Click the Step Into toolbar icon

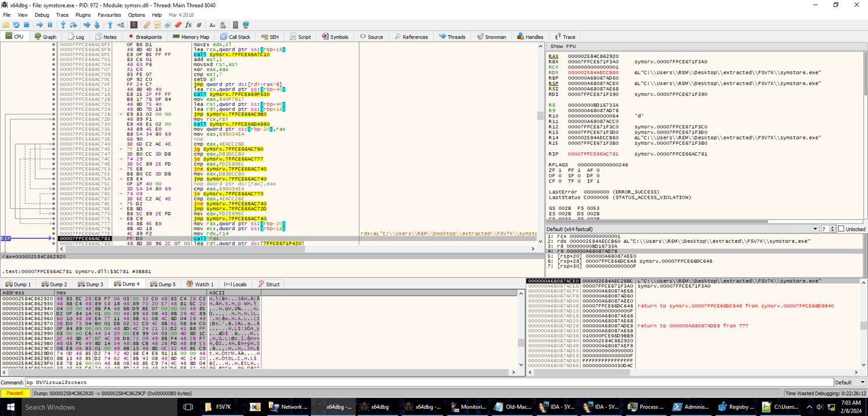point(63,25)
